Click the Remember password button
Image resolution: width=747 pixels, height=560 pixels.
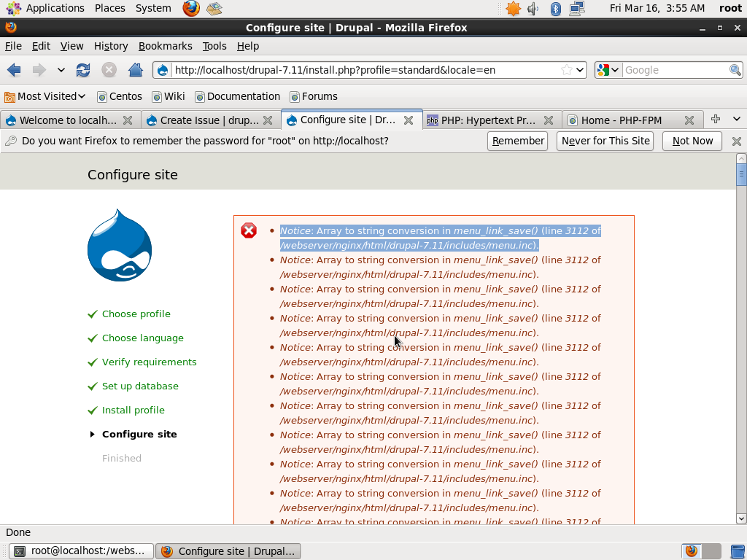coord(518,141)
